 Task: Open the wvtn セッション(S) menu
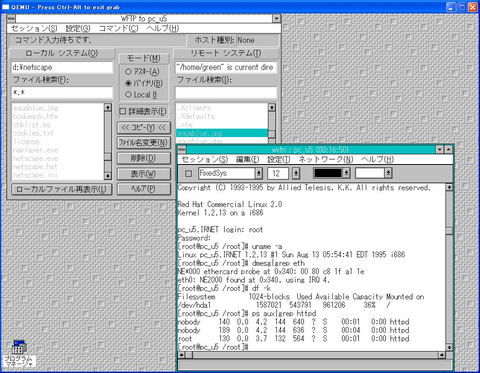coord(204,159)
